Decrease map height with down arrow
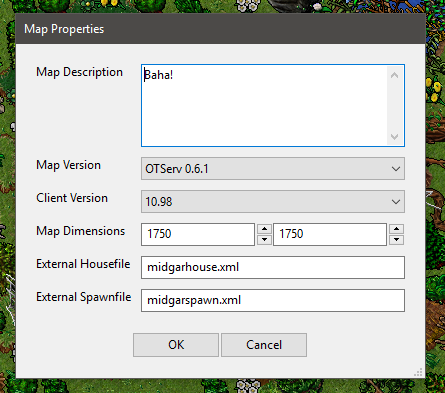445x393 pixels. (x=397, y=240)
